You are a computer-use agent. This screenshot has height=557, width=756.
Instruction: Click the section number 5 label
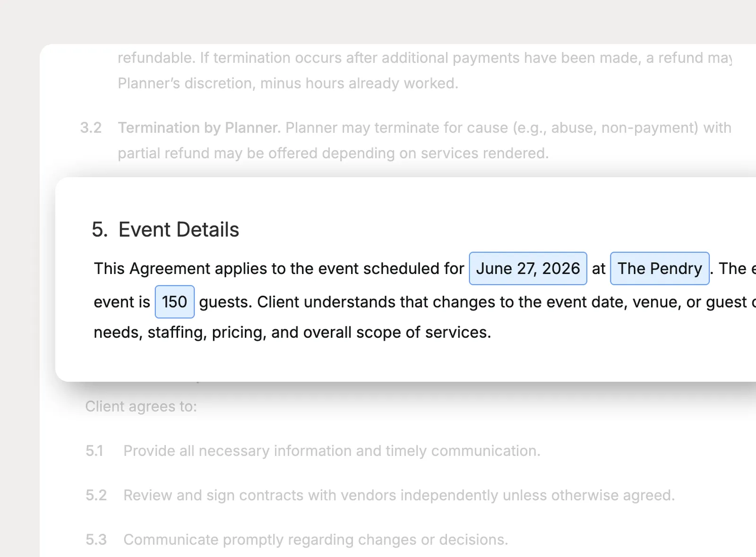coord(100,230)
